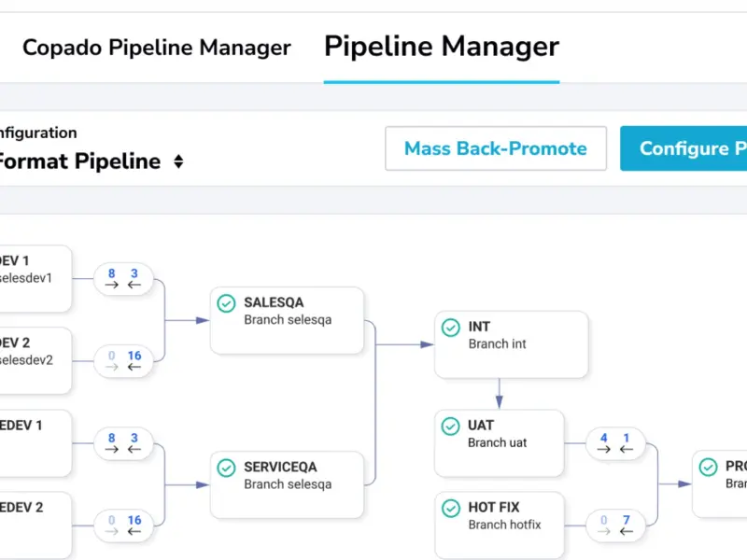
Task: Click the back-promote arrow beside EDEV 1
Action: [134, 449]
